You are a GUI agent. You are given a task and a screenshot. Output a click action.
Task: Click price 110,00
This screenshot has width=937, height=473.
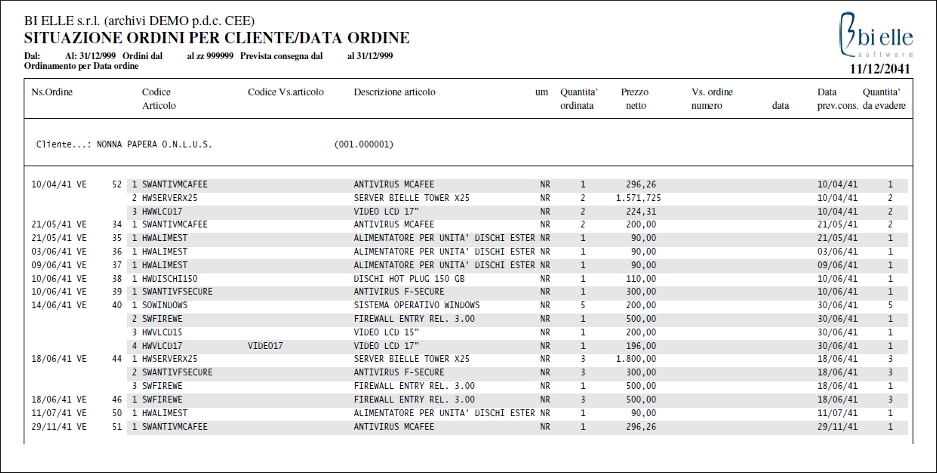tap(641, 279)
